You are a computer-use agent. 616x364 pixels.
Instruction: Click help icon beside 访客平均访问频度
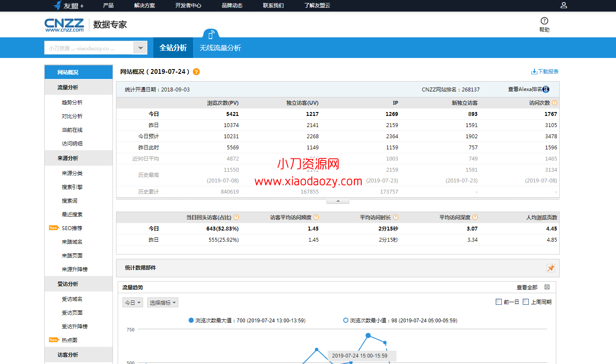point(316,217)
